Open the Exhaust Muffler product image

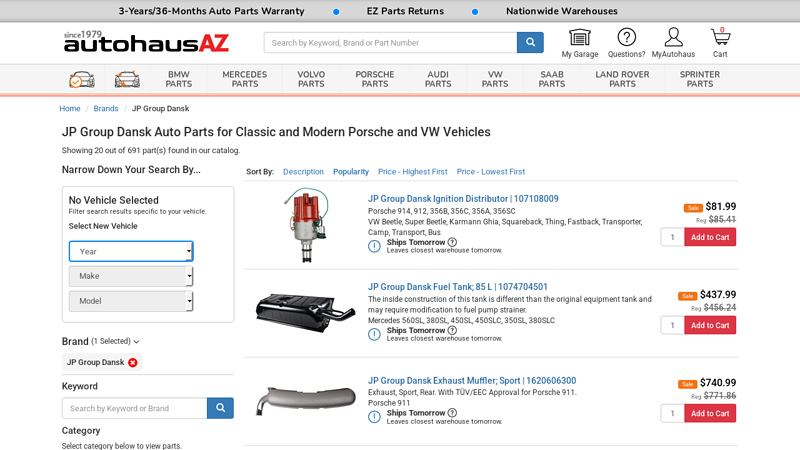[306, 401]
